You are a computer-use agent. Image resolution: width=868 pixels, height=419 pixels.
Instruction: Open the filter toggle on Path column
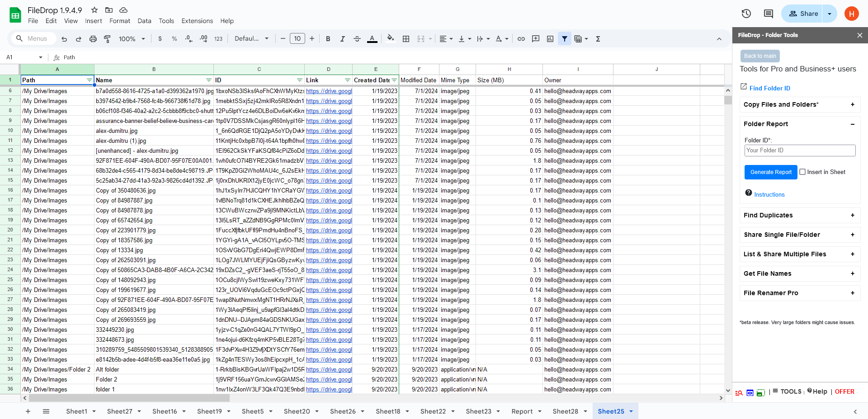(x=90, y=80)
